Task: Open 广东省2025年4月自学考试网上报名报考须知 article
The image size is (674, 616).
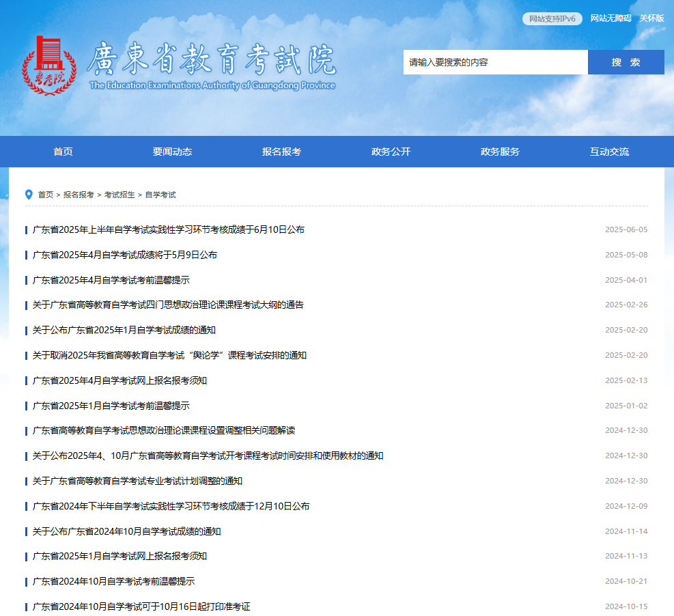Action: click(x=120, y=380)
